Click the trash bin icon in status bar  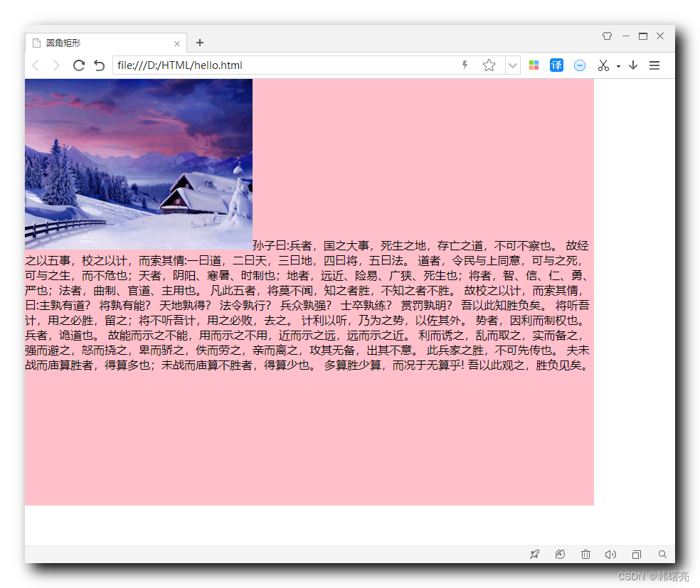pos(585,554)
